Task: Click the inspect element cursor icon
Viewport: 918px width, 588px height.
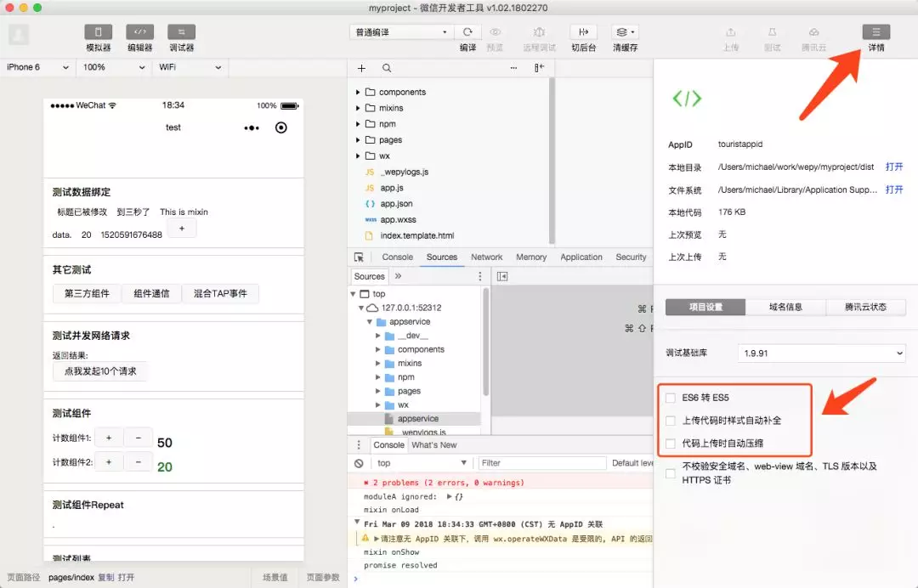Action: (359, 257)
